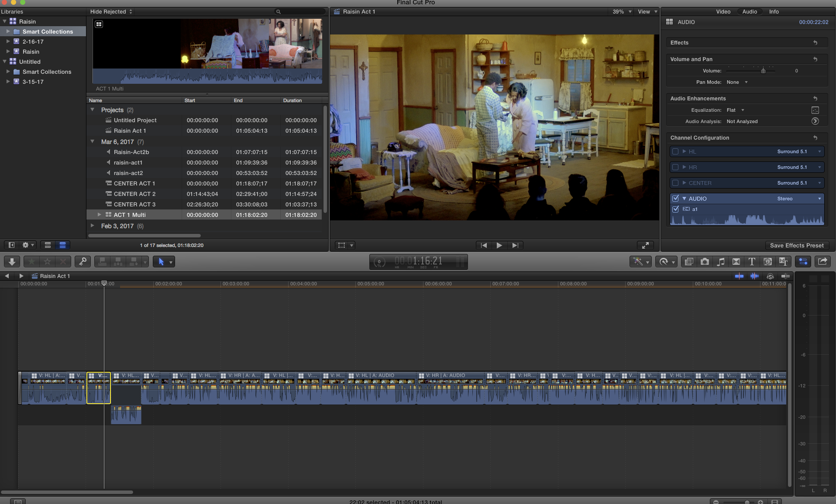Open the 39% viewer zoom dropdown

(622, 12)
